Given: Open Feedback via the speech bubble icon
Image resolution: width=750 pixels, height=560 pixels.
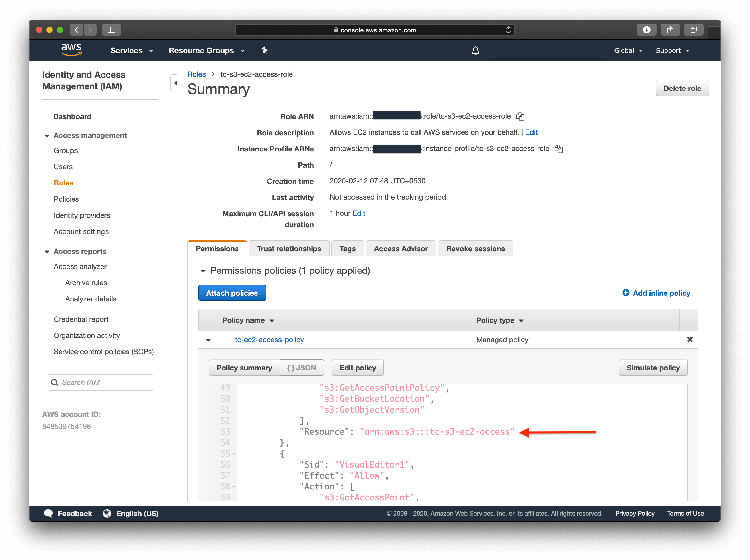Looking at the screenshot, I should pyautogui.click(x=49, y=513).
